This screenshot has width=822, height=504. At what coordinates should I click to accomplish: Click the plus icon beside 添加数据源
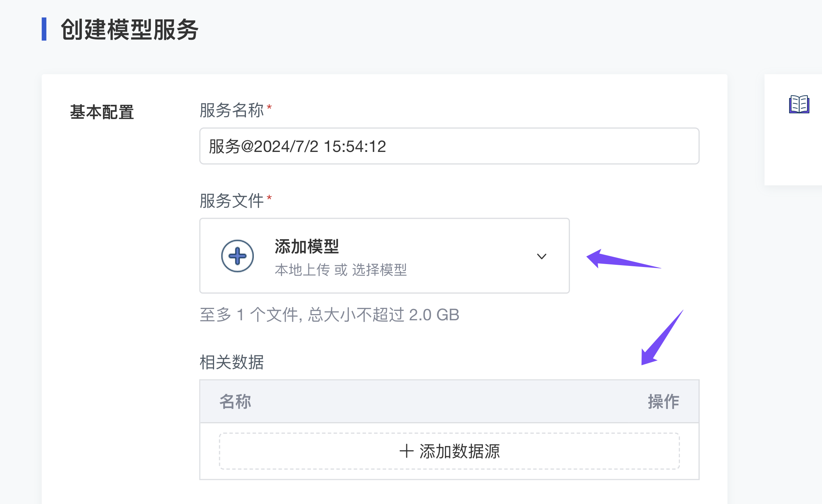(x=406, y=451)
